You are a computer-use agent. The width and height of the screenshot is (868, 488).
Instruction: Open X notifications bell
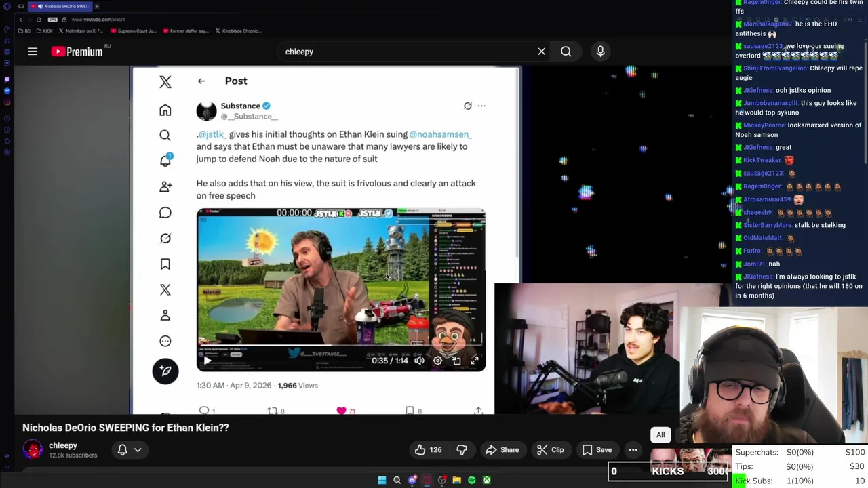pos(165,161)
